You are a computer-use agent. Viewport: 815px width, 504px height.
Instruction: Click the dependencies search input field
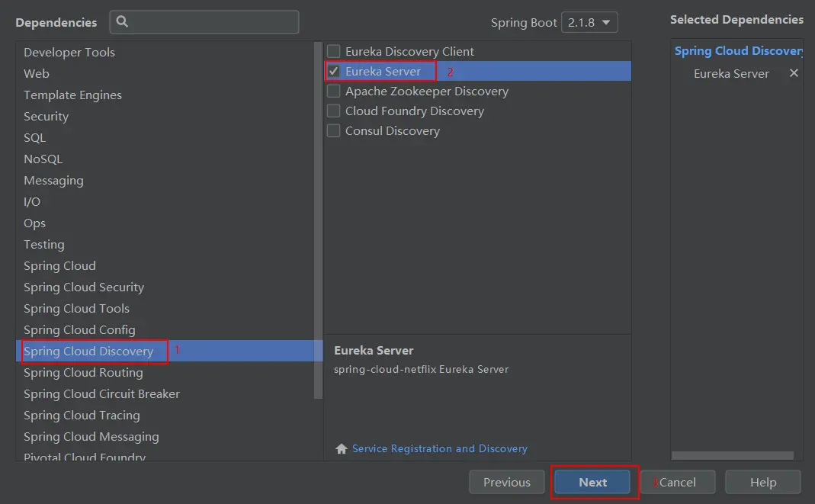point(204,22)
